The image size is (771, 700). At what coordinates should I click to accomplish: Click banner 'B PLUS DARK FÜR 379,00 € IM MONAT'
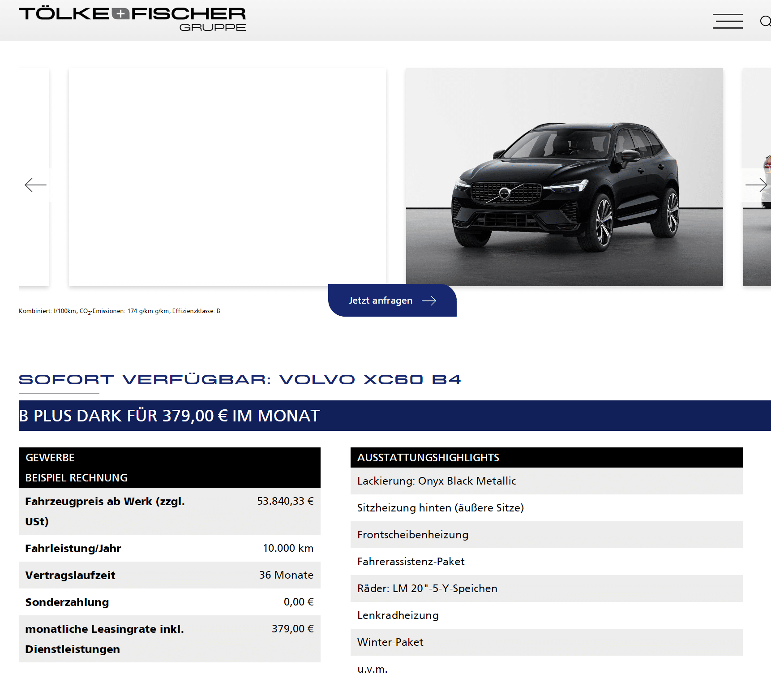(x=394, y=416)
